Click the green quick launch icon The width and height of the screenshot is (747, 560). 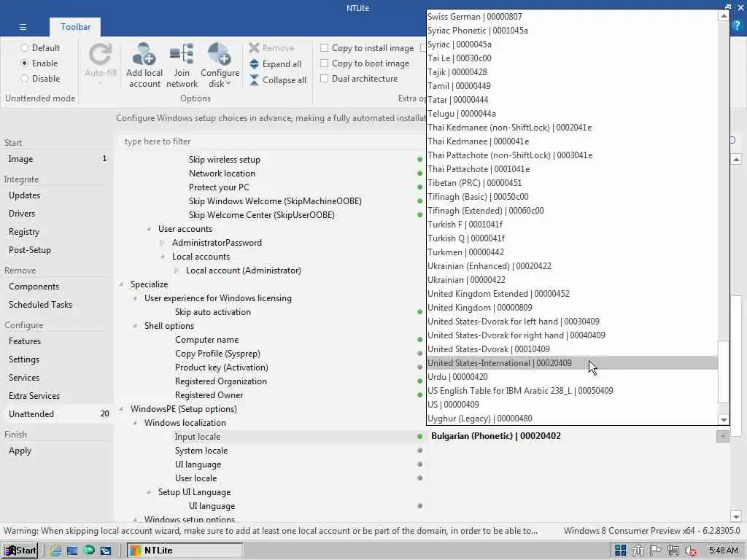[x=88, y=551]
